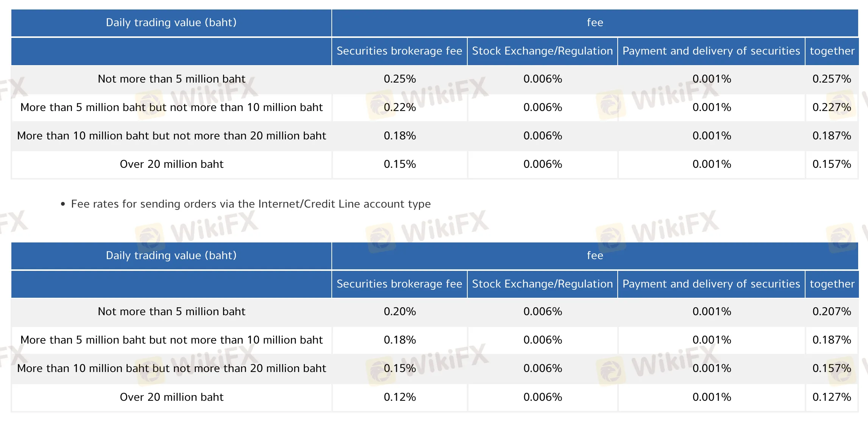Click the 0.207% total fee cell
The height and width of the screenshot is (422, 868).
click(x=832, y=312)
